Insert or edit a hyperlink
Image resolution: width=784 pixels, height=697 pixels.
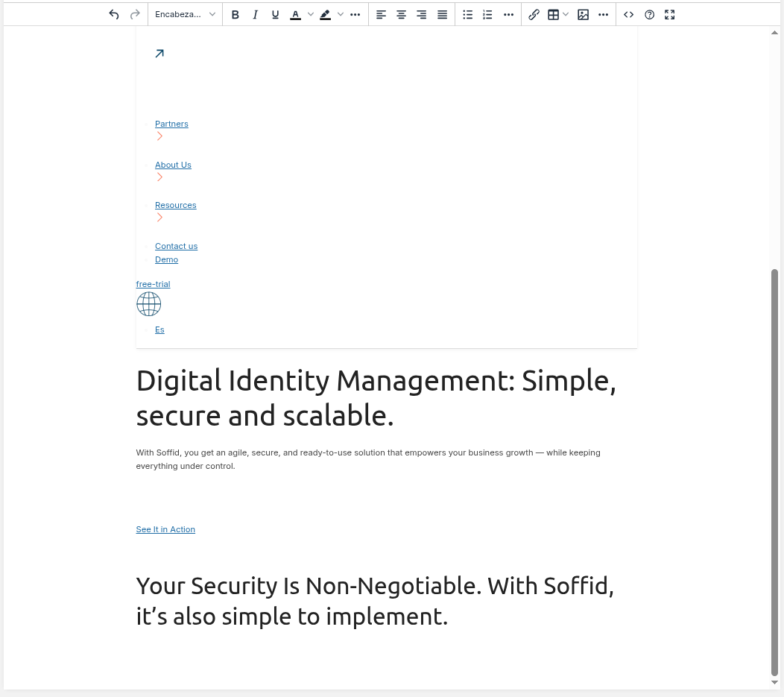click(534, 14)
